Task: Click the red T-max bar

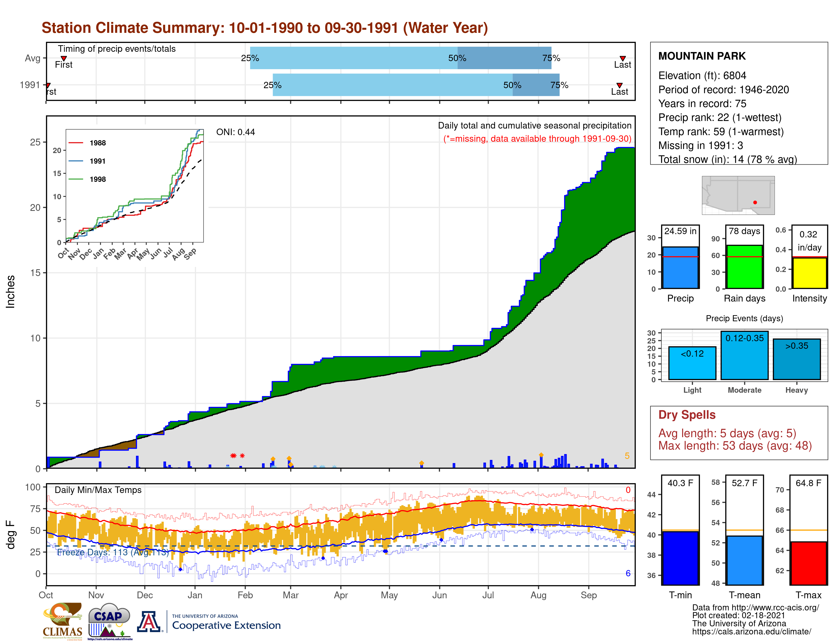Action: [x=809, y=563]
